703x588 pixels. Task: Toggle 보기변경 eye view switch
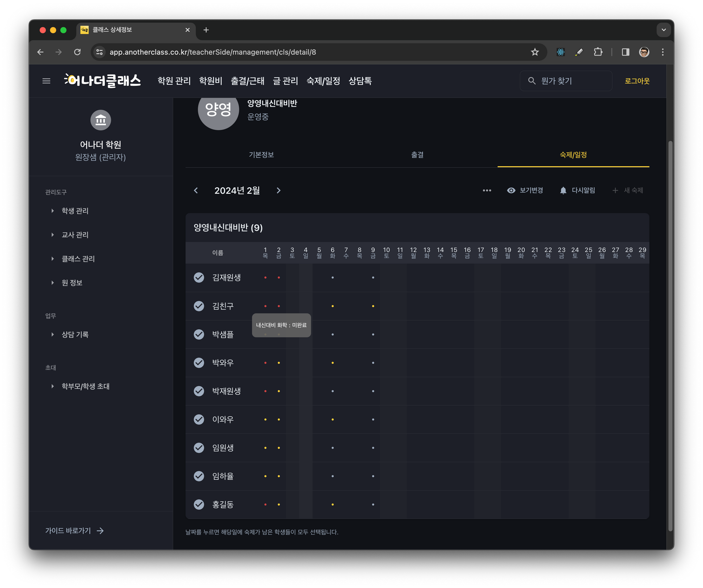pos(525,190)
